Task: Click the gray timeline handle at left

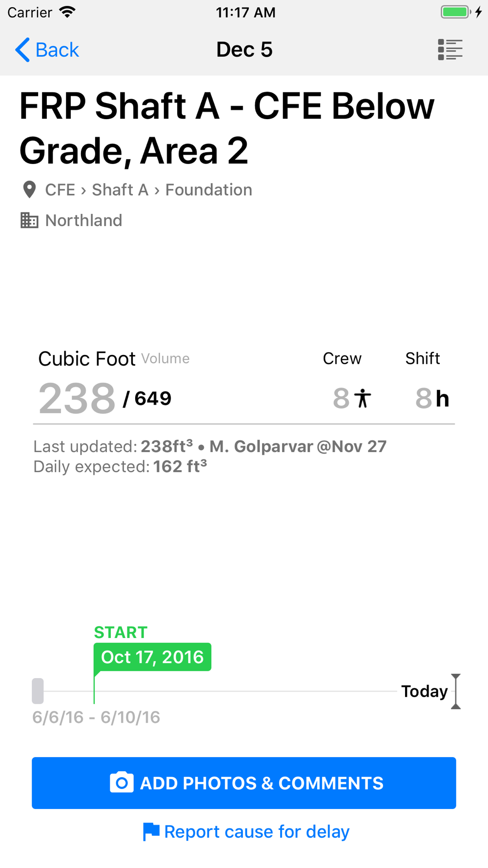Action: coord(38,691)
